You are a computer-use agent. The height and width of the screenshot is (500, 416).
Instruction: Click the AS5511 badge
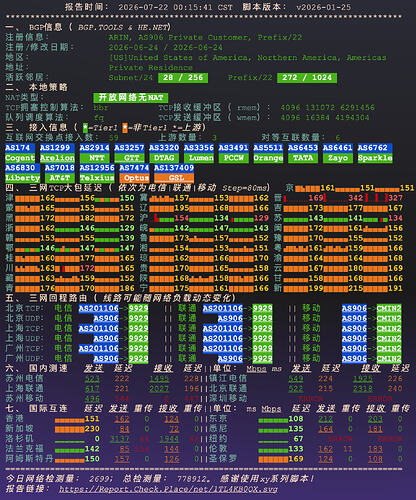point(268,148)
